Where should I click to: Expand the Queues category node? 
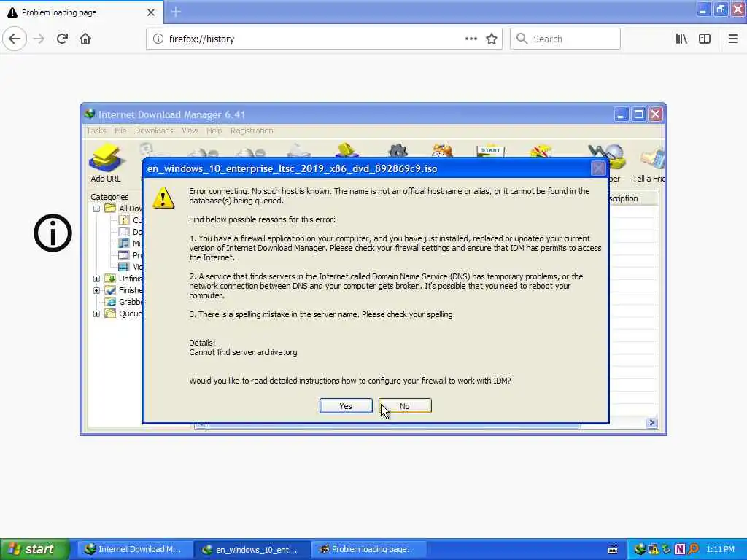pos(96,314)
